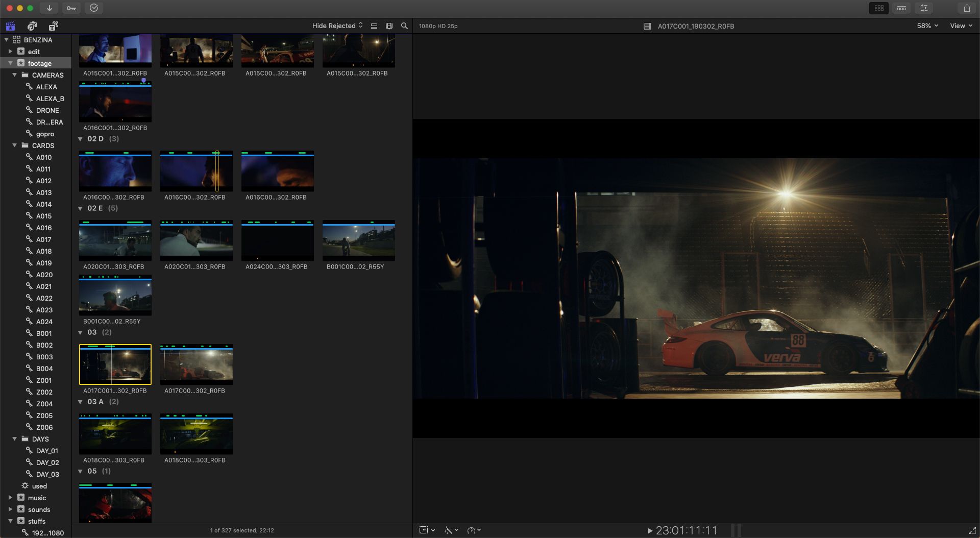Collapse the 02 D clip group
The height and width of the screenshot is (538, 980).
80,139
